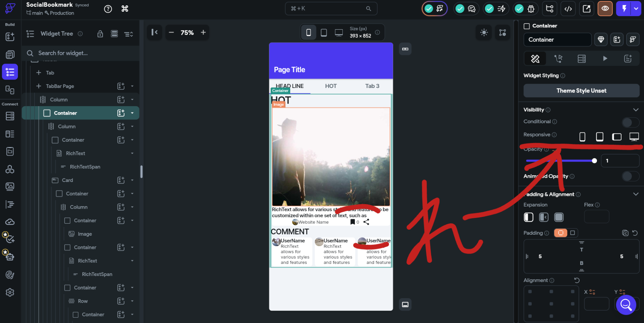The image size is (644, 323).
Task: Open the keyboard shortcuts command icon
Action: coord(125,9)
